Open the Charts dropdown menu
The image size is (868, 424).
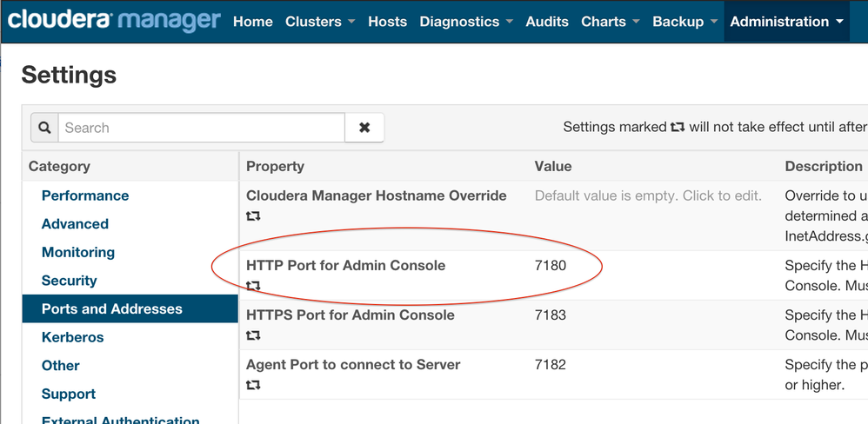[610, 22]
